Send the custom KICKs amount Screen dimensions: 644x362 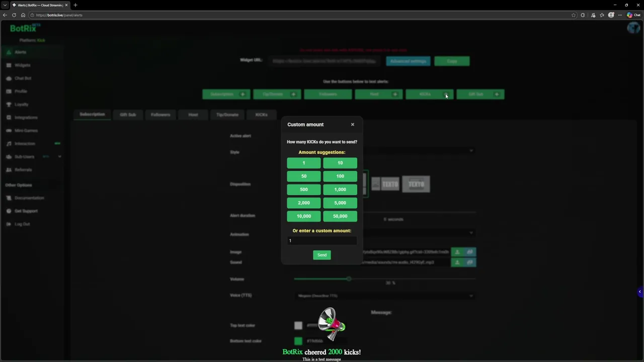tap(322, 255)
